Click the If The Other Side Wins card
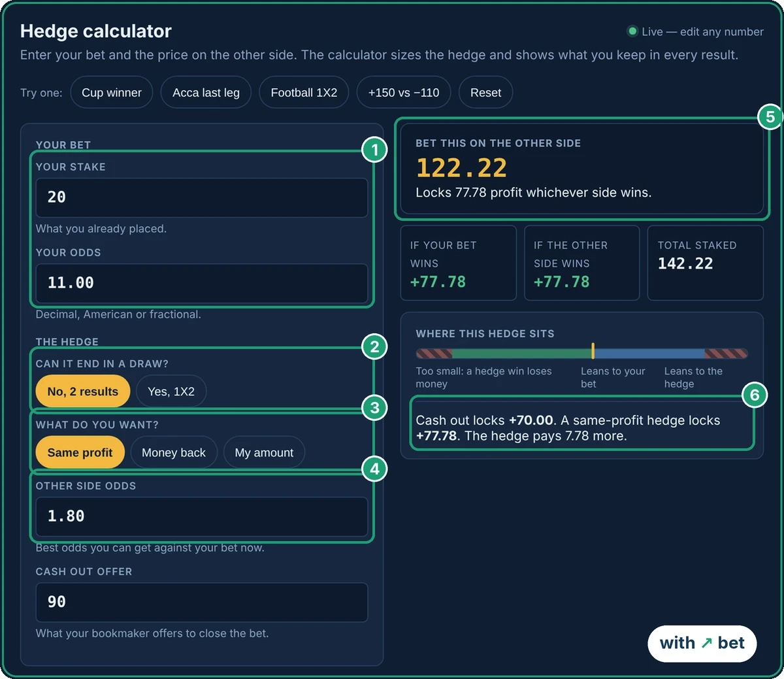The width and height of the screenshot is (784, 679). point(581,263)
